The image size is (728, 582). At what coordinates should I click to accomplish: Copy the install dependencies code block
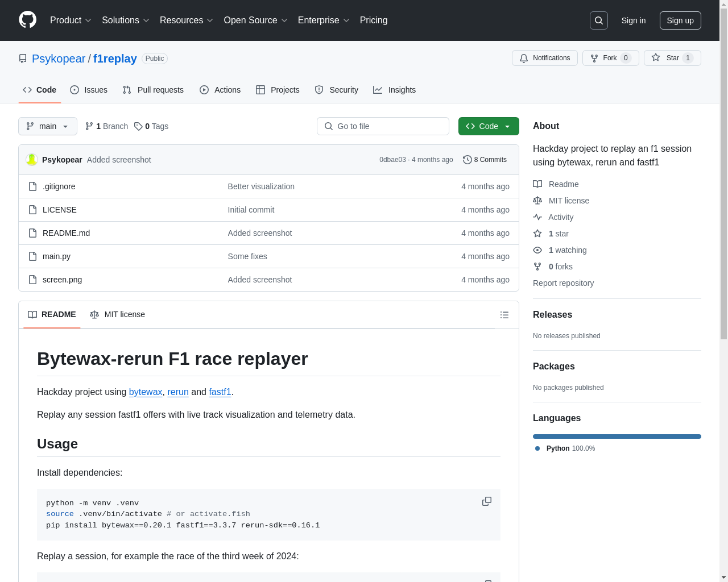click(x=487, y=501)
